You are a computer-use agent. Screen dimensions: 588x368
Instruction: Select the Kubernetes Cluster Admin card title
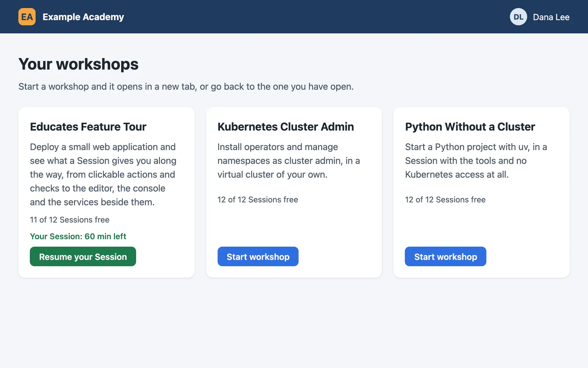pos(286,127)
